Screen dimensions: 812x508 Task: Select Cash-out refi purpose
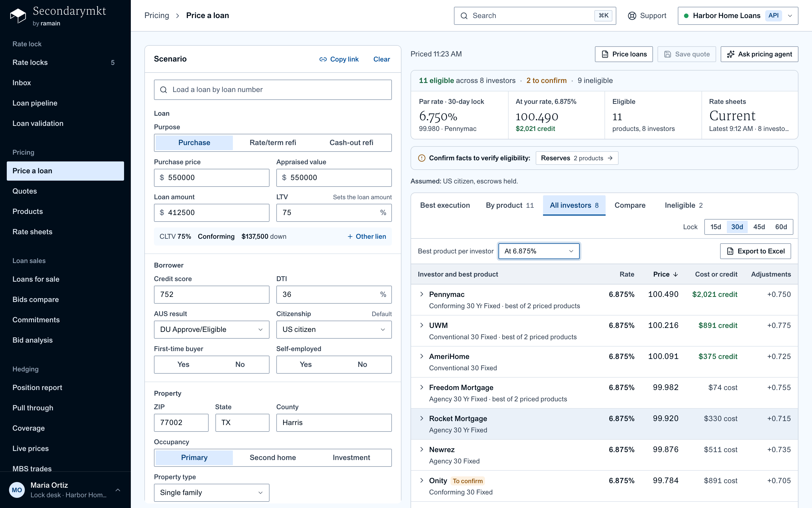tap(351, 143)
